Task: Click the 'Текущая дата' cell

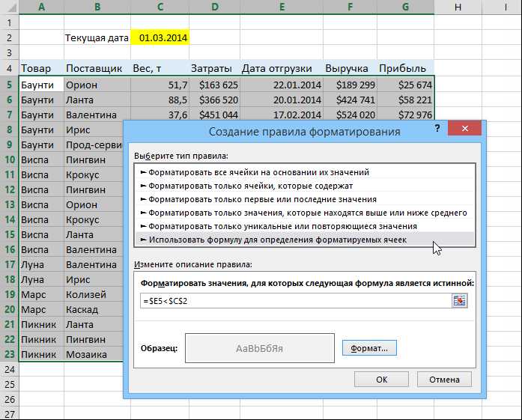Action: coord(97,37)
